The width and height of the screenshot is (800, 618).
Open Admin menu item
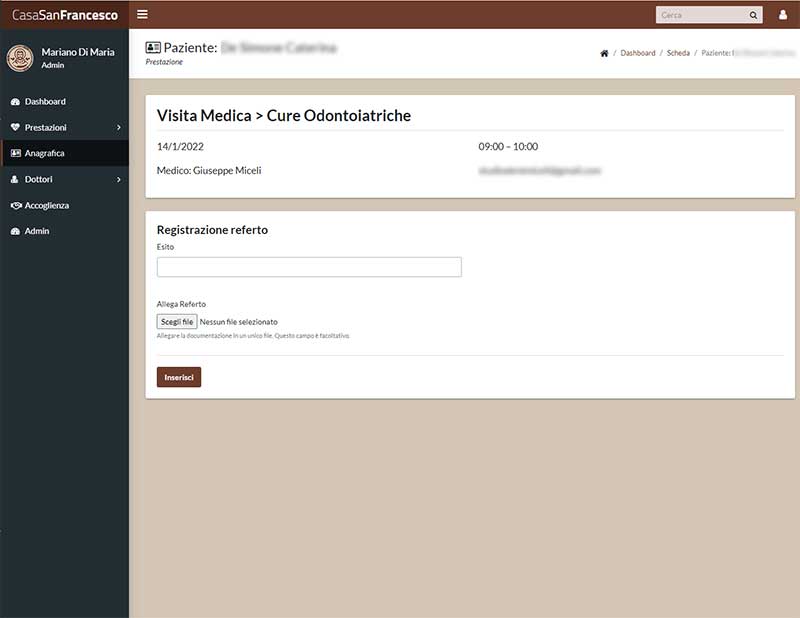(x=64, y=231)
